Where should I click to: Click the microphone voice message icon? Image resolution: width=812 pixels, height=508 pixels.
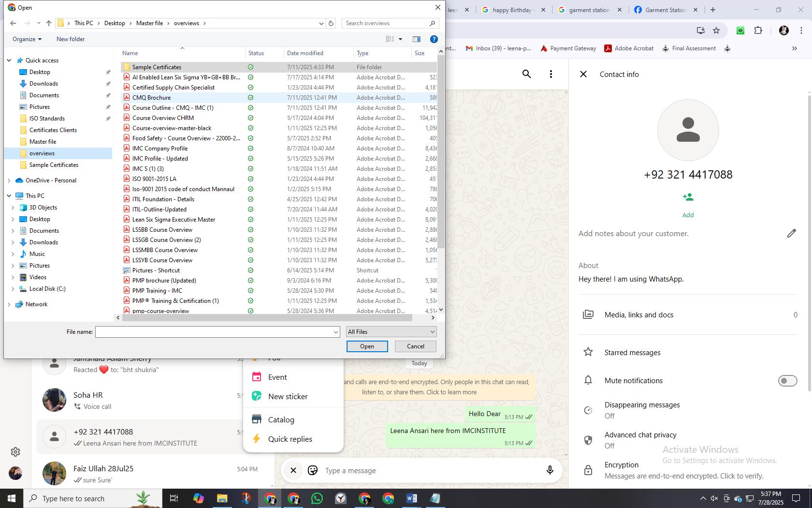tap(550, 470)
